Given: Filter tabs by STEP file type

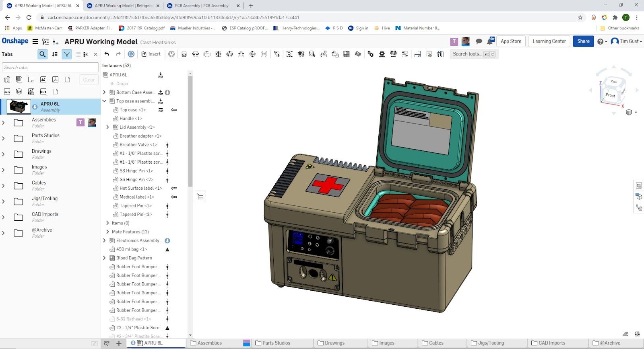Looking at the screenshot, I should 7,92.
